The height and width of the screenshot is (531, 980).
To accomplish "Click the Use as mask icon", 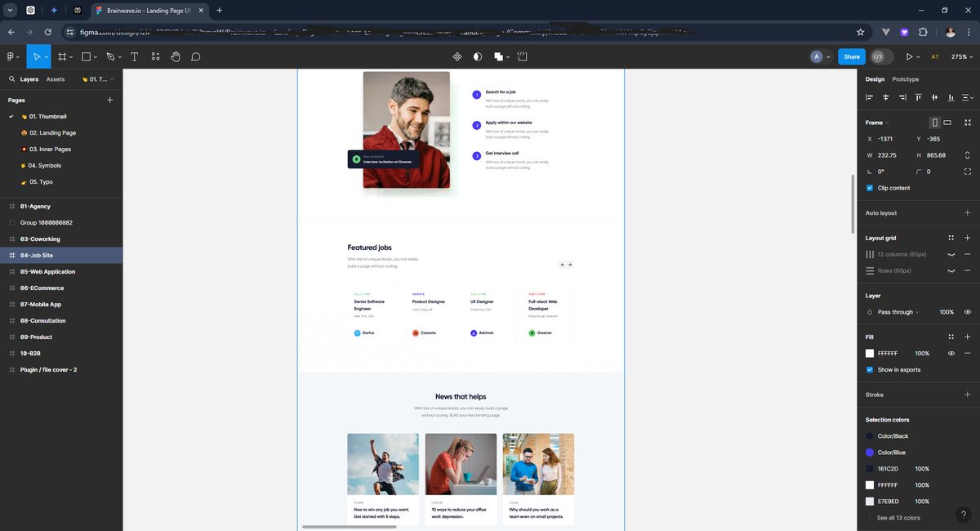I will point(478,56).
